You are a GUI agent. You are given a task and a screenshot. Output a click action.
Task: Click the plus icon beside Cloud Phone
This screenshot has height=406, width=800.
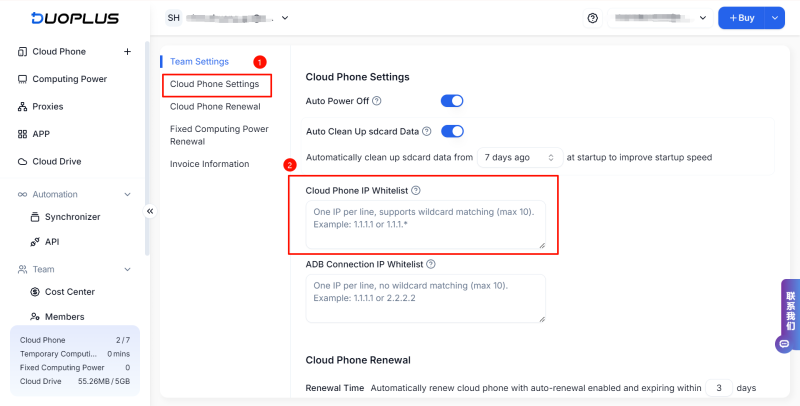[x=127, y=52]
